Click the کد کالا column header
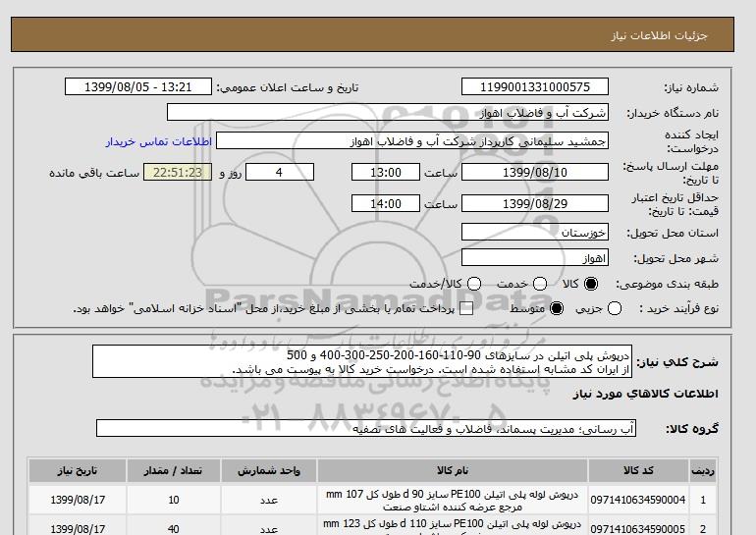 638,470
